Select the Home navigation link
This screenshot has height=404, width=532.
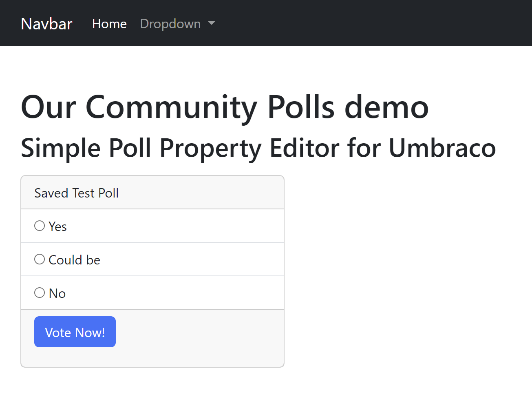(x=109, y=24)
